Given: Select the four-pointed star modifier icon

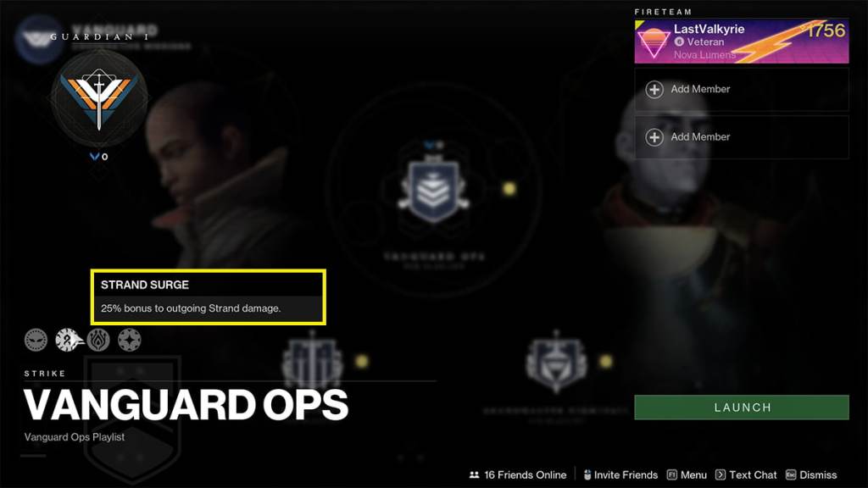Looking at the screenshot, I should tap(129, 340).
